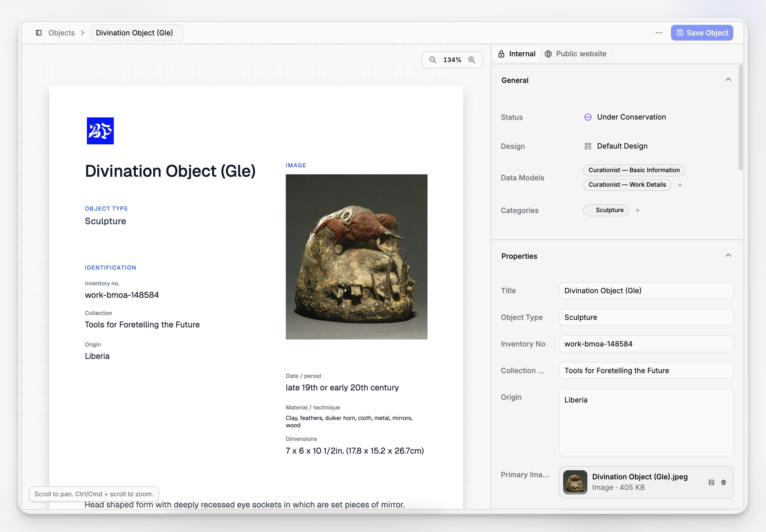Save the object
Screen dimensions: 766x532
click(x=702, y=33)
